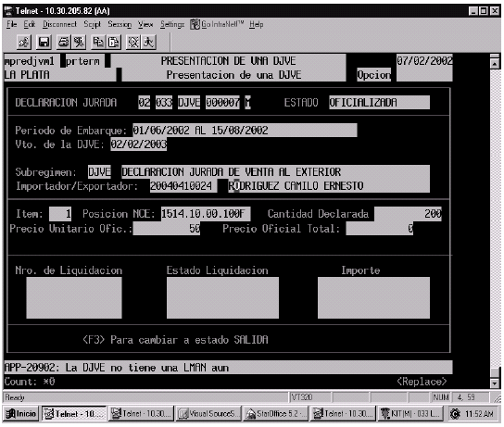Click the connect toolbar icon
504x427 pixels.
tap(24, 43)
